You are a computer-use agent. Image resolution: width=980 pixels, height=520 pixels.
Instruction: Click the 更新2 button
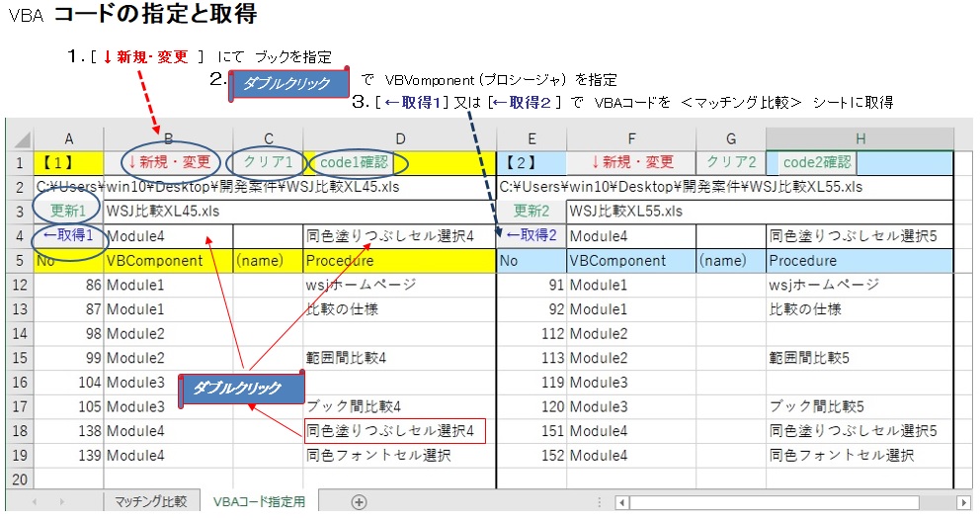tap(531, 212)
